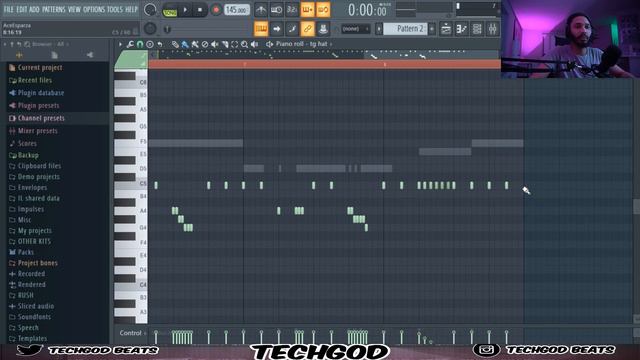Click the Stop button in transport
The width and height of the screenshot is (640, 360).
(x=200, y=9)
